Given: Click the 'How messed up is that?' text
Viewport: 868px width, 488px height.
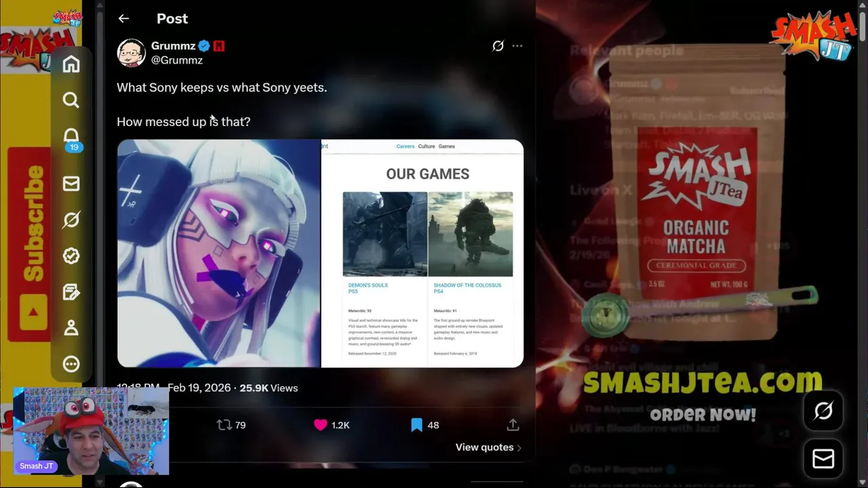Looking at the screenshot, I should point(184,122).
